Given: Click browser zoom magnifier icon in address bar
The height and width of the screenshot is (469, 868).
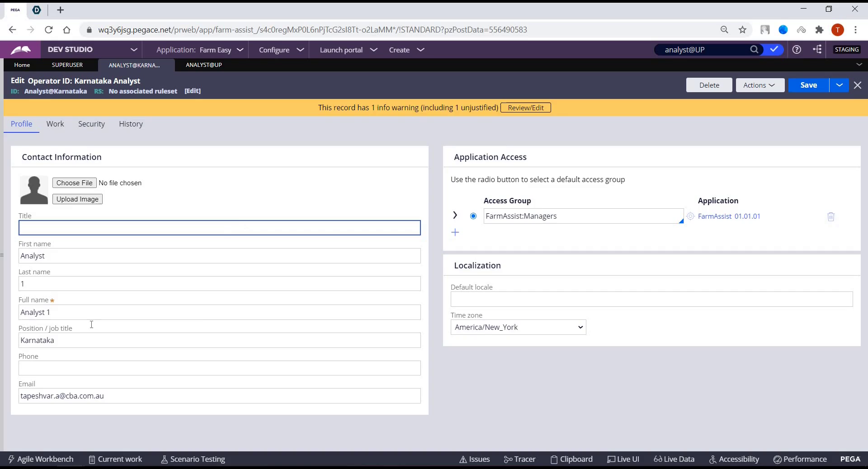Looking at the screenshot, I should coord(724,30).
